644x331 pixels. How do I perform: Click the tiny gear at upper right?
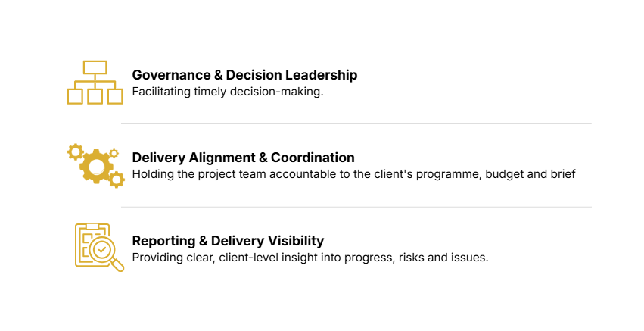click(114, 152)
